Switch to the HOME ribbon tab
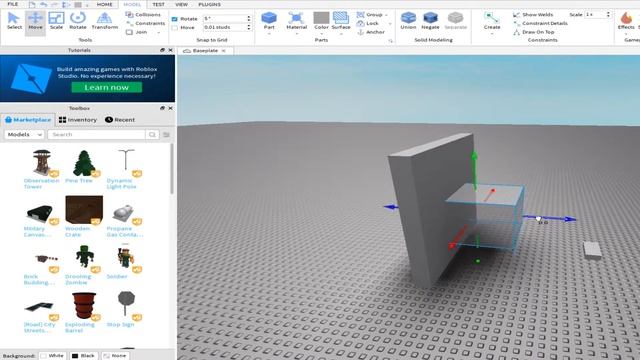Image resolution: width=640 pixels, height=360 pixels. [x=104, y=4]
